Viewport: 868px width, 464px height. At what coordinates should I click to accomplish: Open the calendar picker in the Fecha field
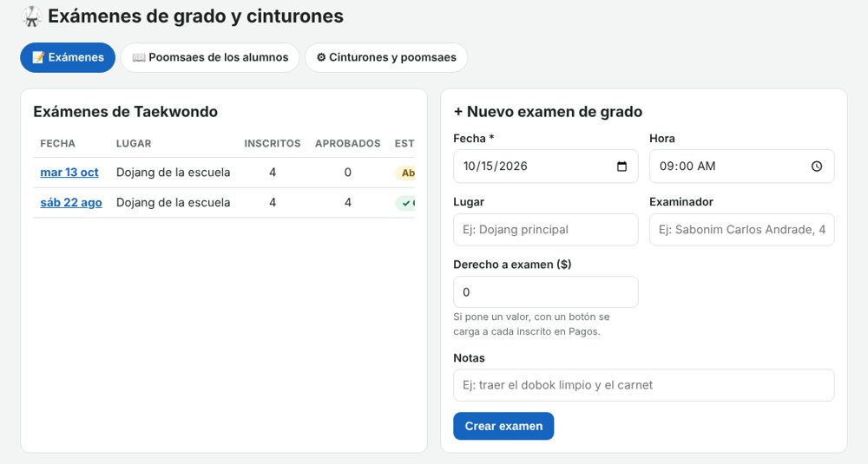621,167
